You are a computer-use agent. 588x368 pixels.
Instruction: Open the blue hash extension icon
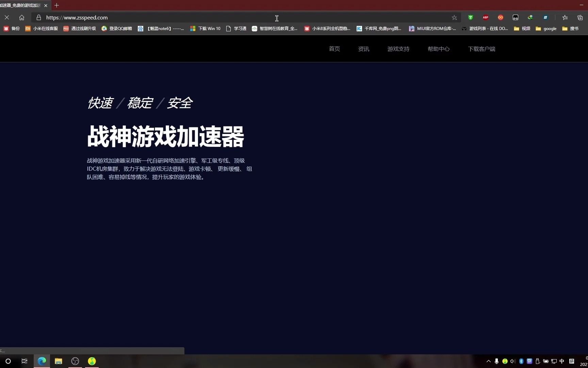coord(545,17)
